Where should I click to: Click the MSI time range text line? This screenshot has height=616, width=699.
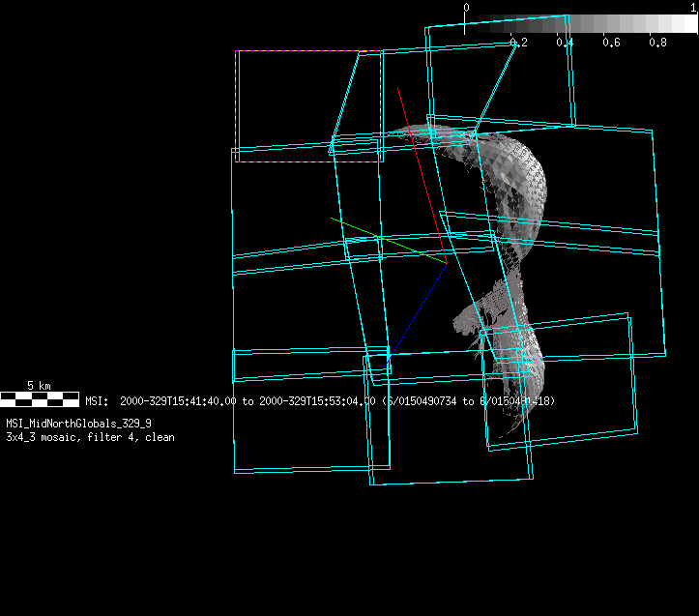(319, 400)
